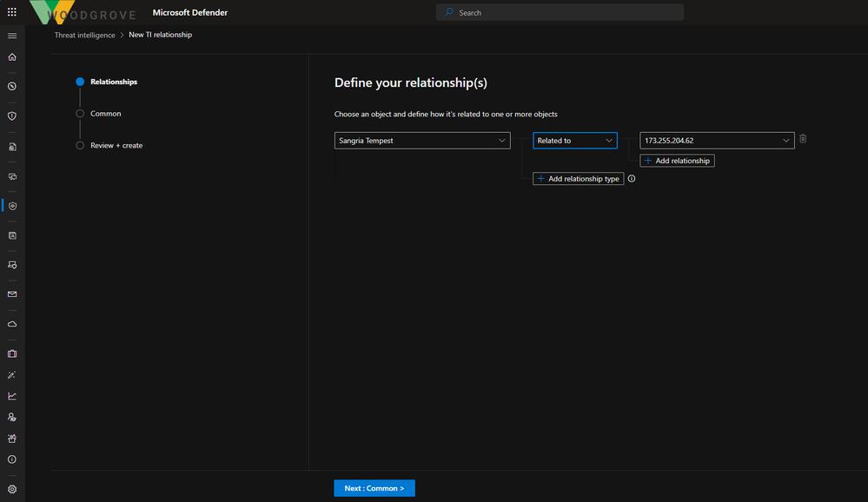Click Define your relationship(s) heading
Viewport: 868px width, 502px height.
[x=411, y=83]
